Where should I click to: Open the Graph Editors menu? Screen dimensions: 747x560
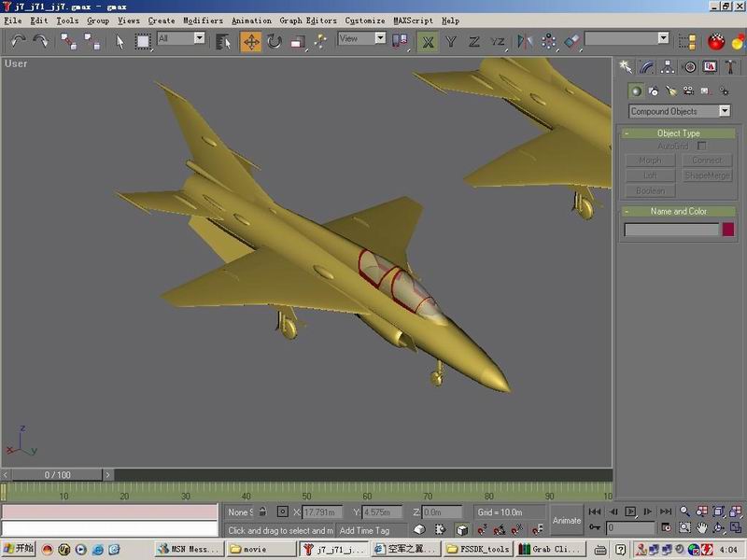pyautogui.click(x=308, y=21)
